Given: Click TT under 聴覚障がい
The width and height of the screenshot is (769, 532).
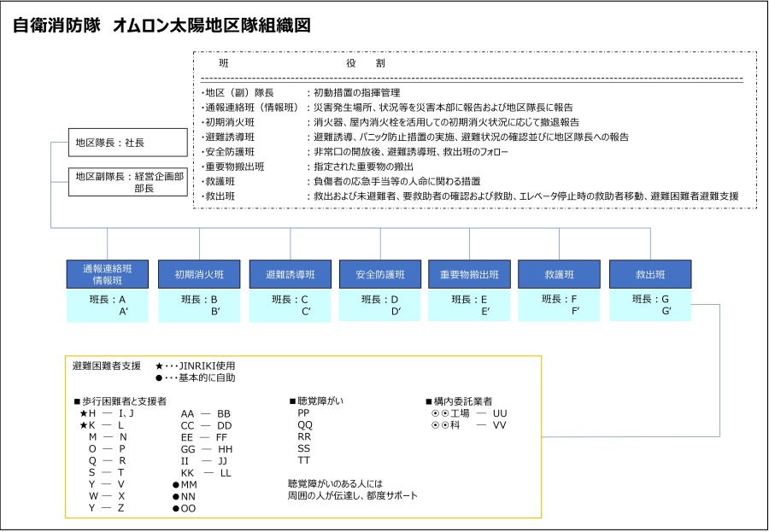Looking at the screenshot, I should tap(303, 460).
